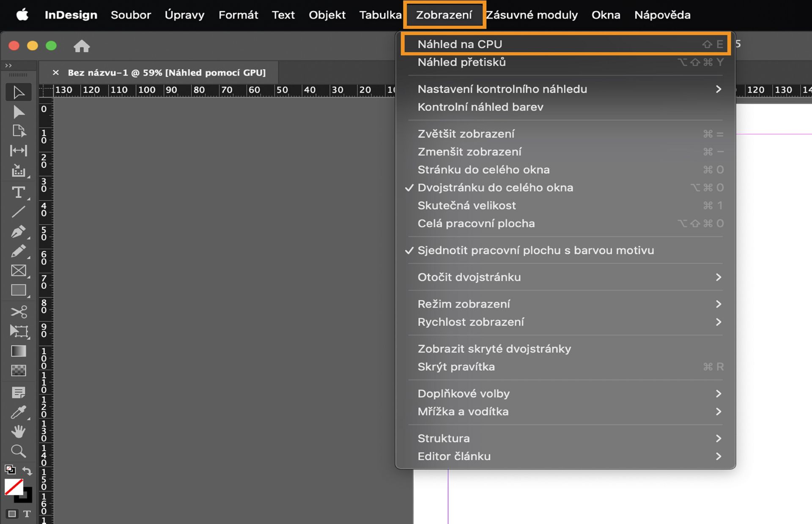
Task: Pick the Scissors tool
Action: pyautogui.click(x=18, y=312)
